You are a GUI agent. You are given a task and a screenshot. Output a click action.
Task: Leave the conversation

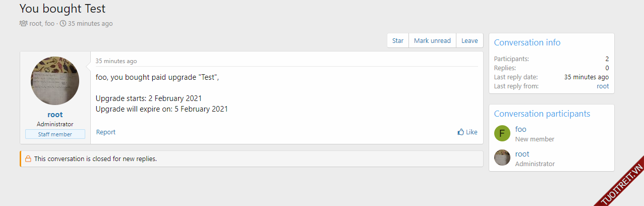470,41
